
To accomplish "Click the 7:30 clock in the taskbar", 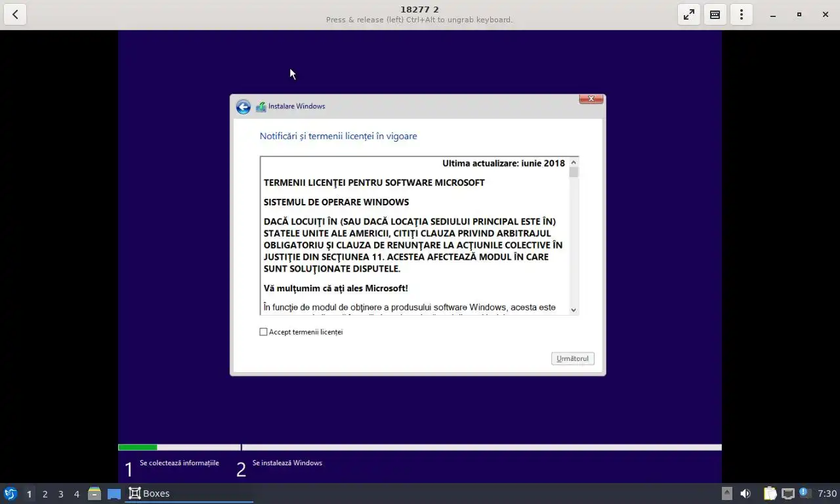I will (827, 493).
